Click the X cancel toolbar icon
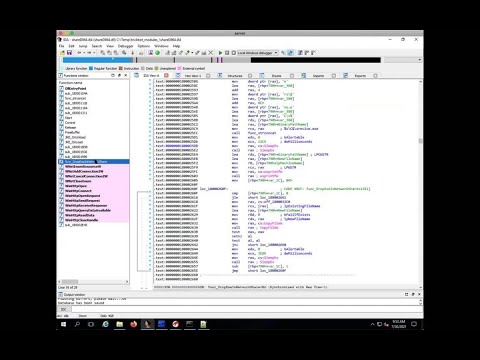 211,53
